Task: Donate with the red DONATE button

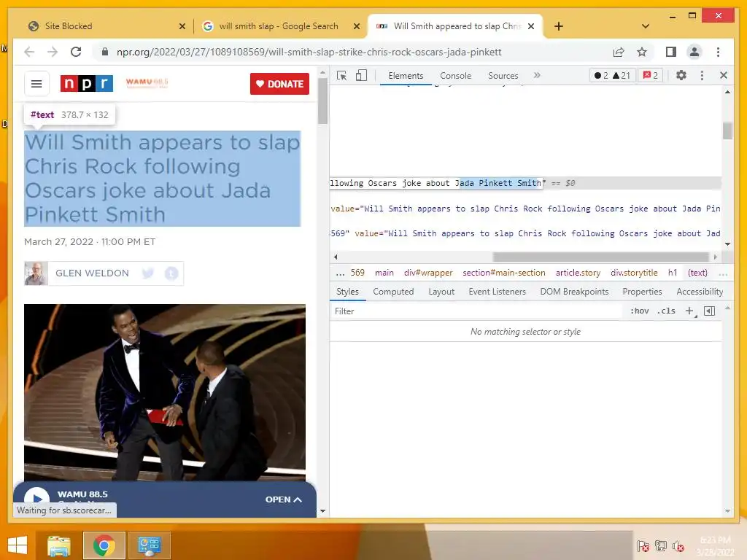Action: [279, 84]
